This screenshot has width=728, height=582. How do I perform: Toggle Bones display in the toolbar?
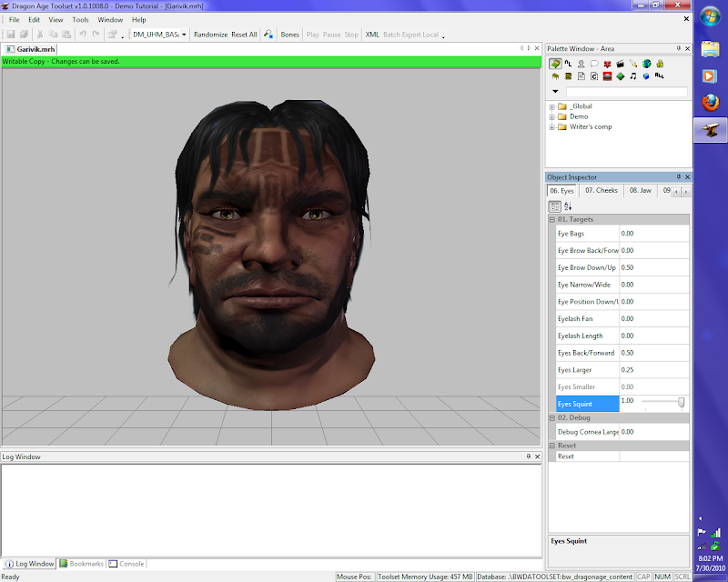tap(289, 35)
